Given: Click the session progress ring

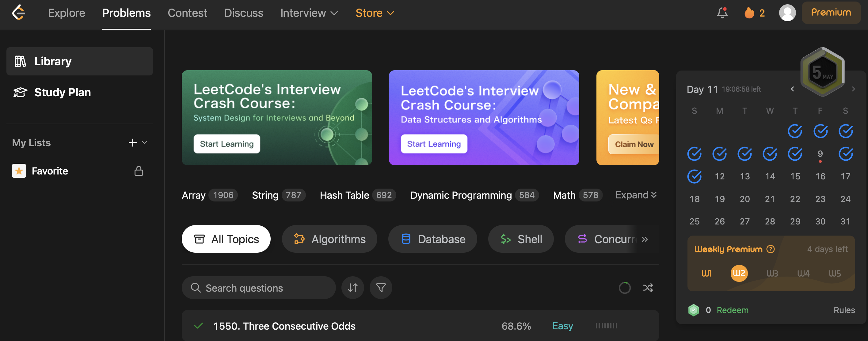Looking at the screenshot, I should 625,288.
